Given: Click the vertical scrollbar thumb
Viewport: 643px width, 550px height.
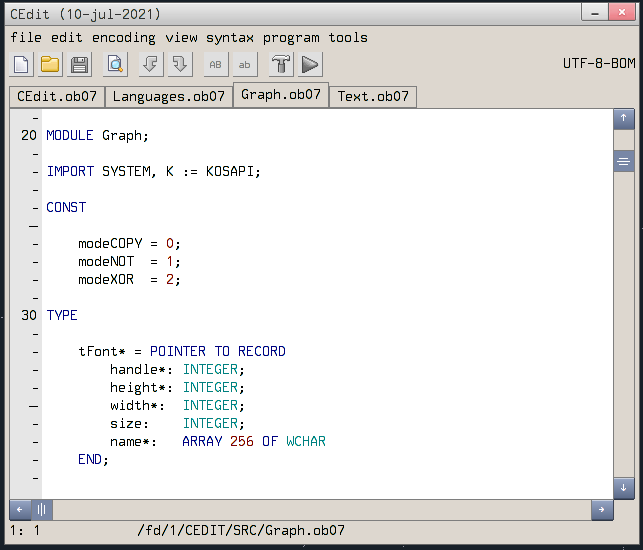Looking at the screenshot, I should point(624,161).
